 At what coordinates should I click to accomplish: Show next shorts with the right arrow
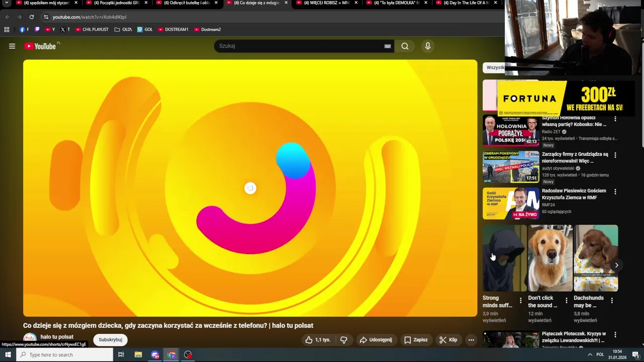pos(616,265)
